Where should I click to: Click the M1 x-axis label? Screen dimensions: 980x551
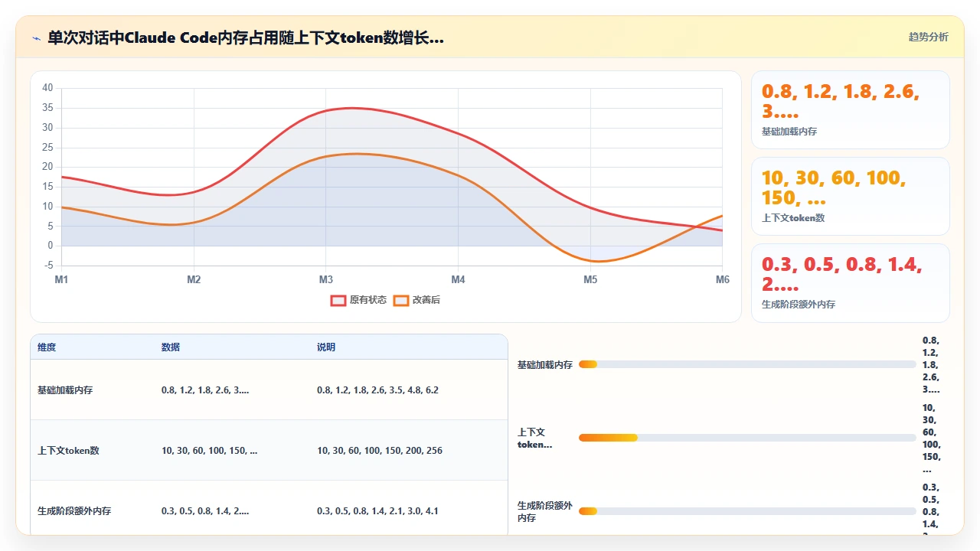[x=61, y=280]
